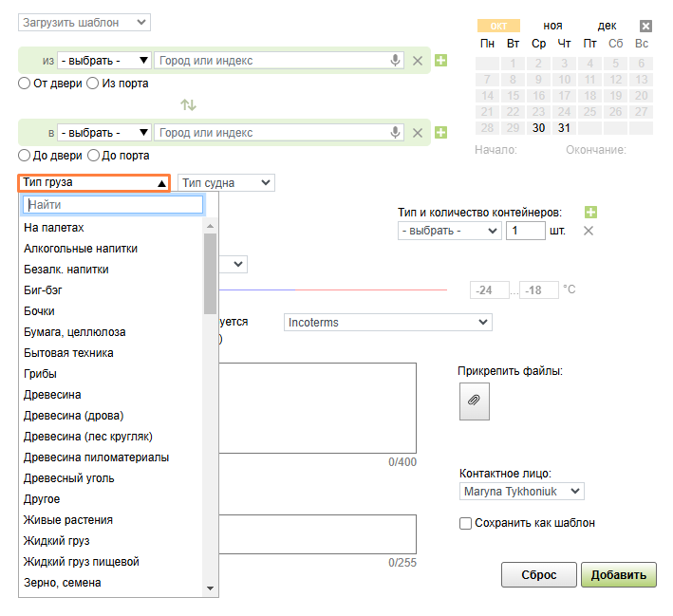The width and height of the screenshot is (673, 616).
Task: Add a container type with green plus
Action: pyautogui.click(x=591, y=212)
